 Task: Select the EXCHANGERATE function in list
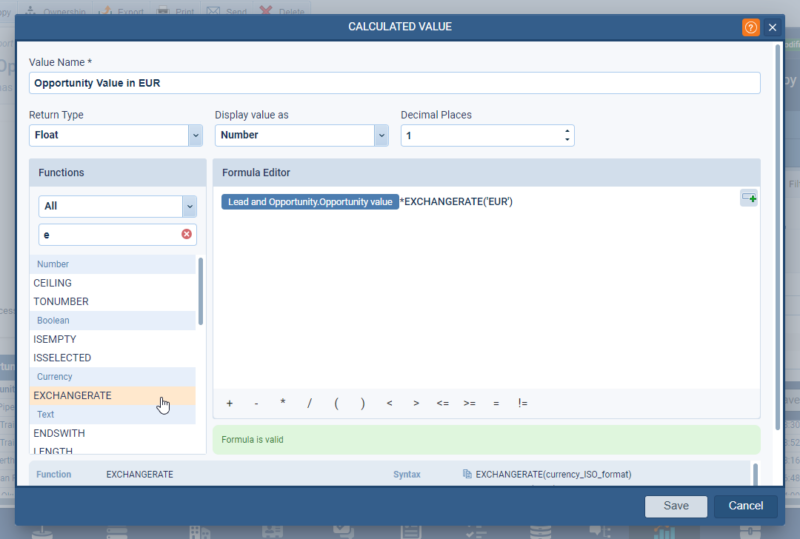(112, 396)
